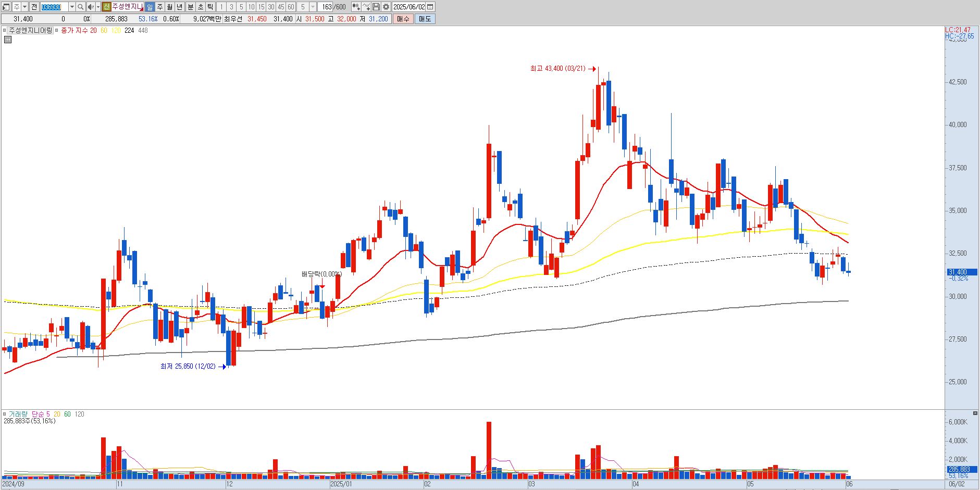This screenshot has width=980, height=490.
Task: Click the line overlay add tool icon
Action: pyautogui.click(x=366, y=7)
